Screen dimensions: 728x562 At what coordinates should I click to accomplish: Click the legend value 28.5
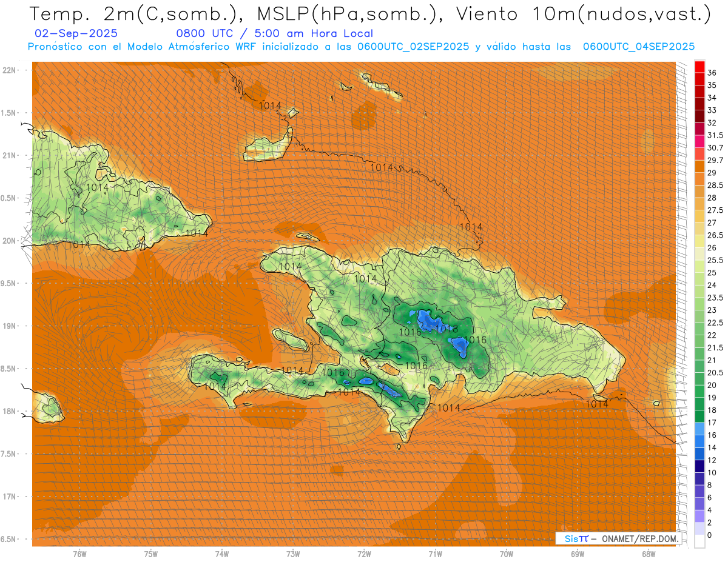(715, 185)
